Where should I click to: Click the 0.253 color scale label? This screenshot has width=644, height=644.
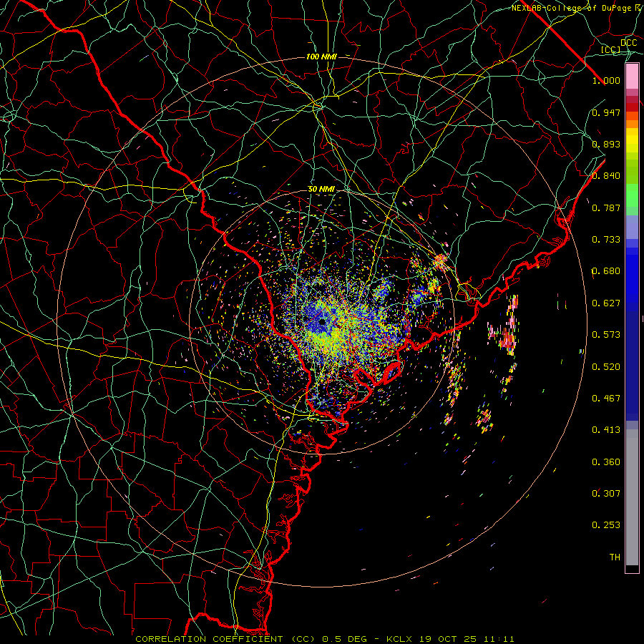pos(606,525)
